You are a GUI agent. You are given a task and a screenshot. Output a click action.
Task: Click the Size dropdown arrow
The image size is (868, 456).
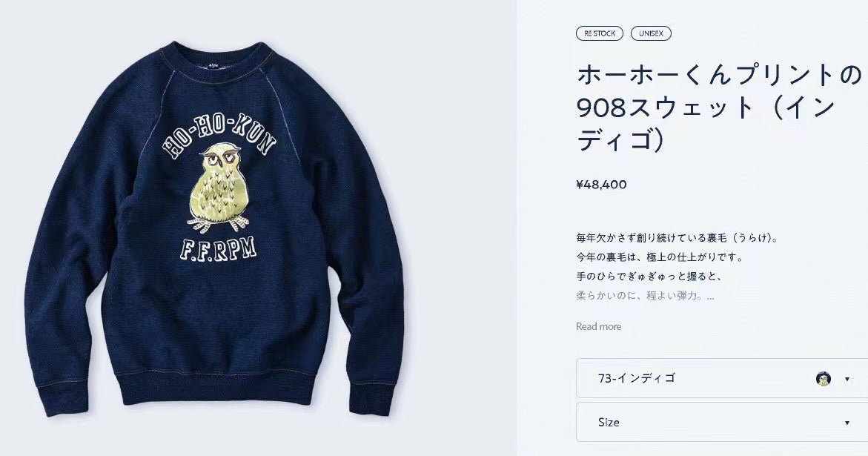(847, 423)
